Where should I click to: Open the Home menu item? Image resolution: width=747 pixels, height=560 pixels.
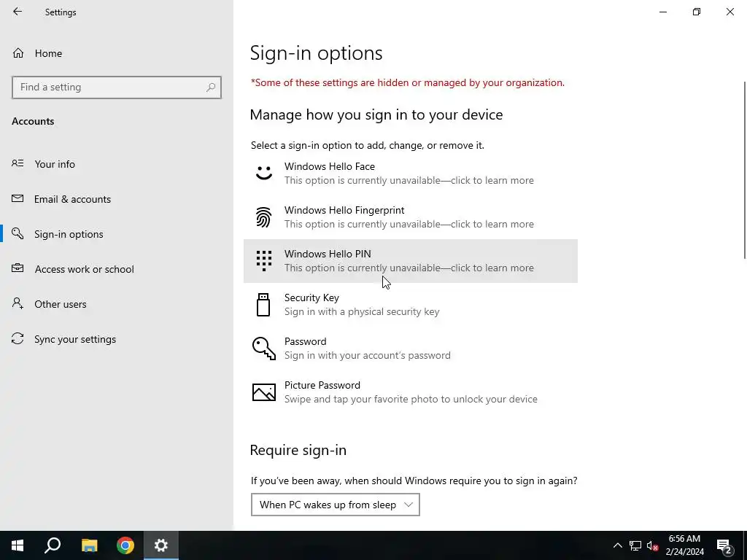click(x=117, y=52)
